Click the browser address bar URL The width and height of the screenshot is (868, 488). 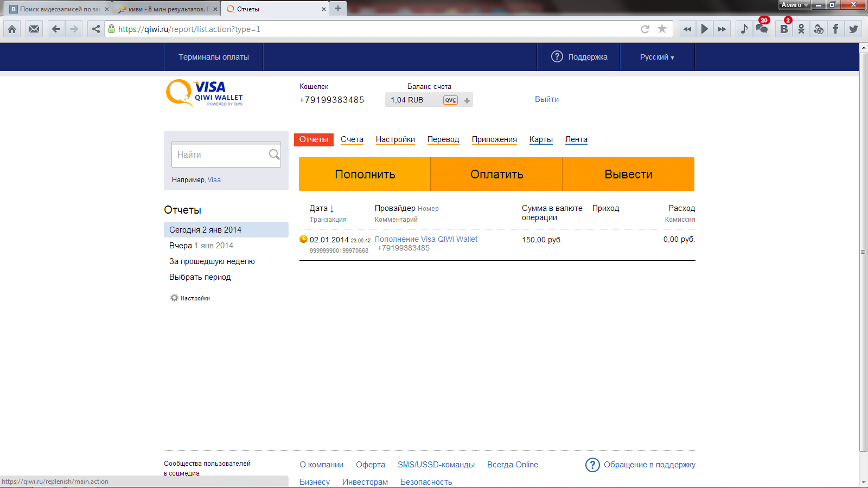point(189,29)
